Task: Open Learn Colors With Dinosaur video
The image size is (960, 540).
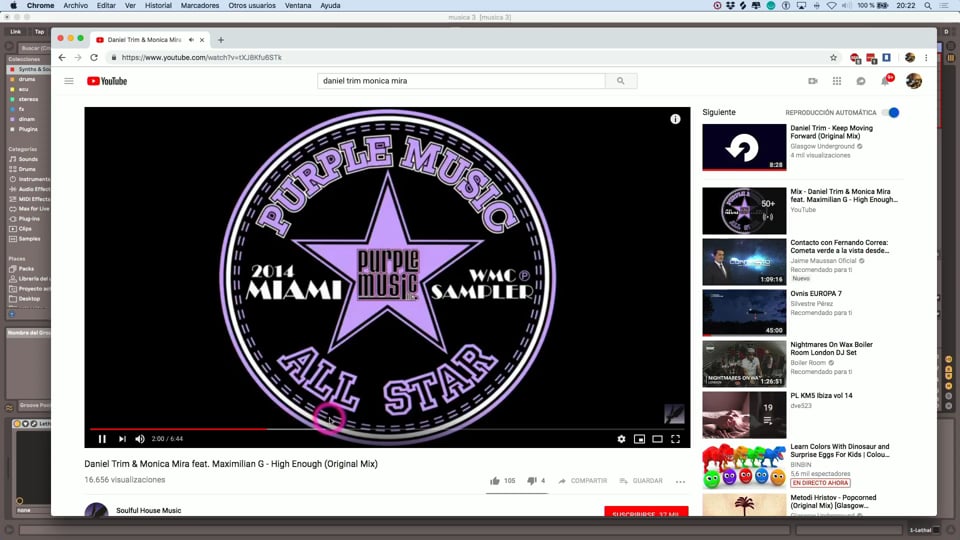Action: [x=839, y=451]
